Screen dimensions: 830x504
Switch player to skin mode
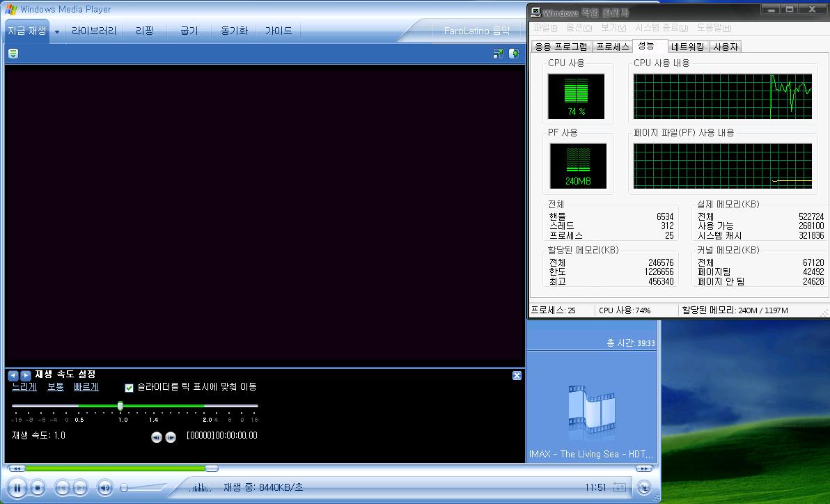tap(643, 487)
